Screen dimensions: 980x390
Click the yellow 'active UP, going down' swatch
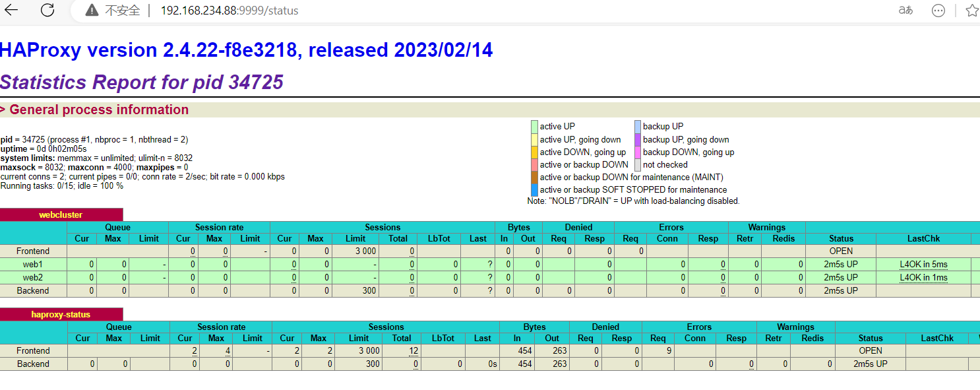pos(534,139)
